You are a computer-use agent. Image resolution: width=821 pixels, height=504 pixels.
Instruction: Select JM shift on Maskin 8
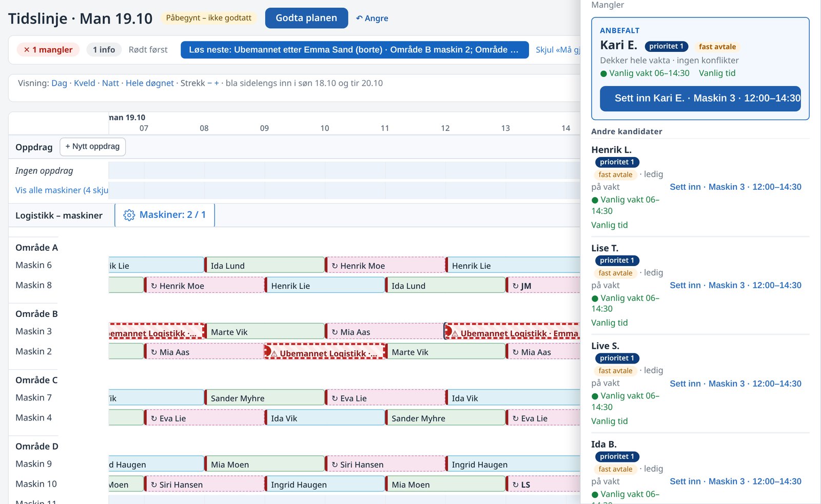543,286
